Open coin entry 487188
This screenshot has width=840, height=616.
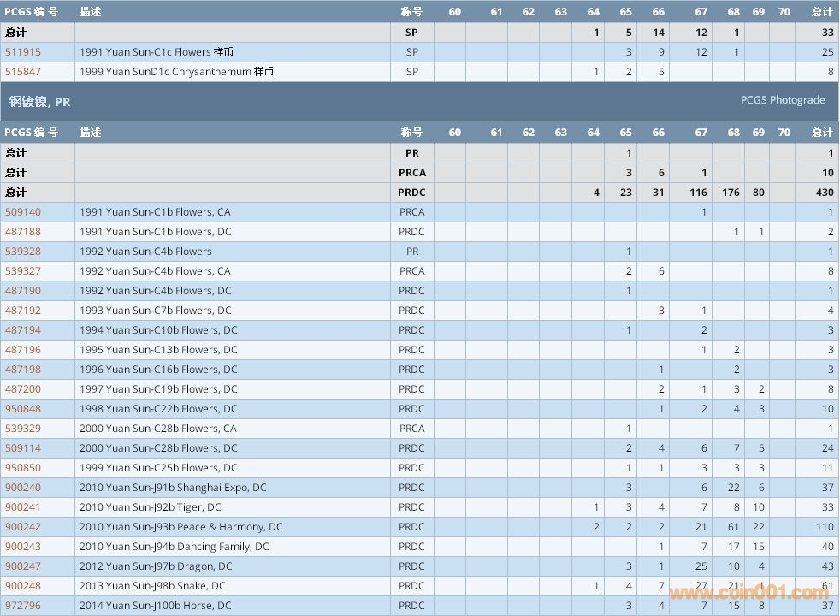23,232
